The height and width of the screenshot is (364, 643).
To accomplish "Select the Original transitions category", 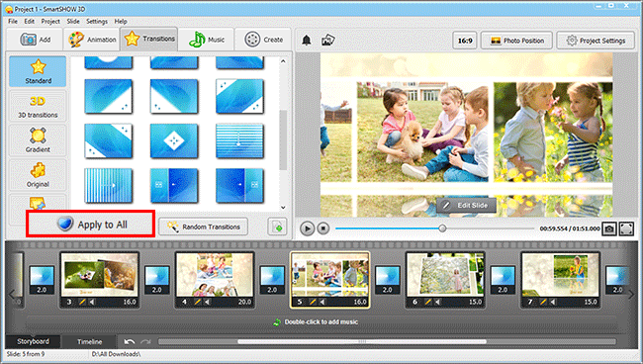I will [38, 175].
